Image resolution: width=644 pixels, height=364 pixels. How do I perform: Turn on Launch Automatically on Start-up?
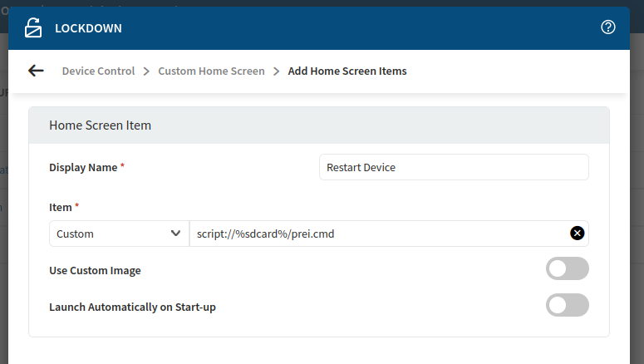567,306
